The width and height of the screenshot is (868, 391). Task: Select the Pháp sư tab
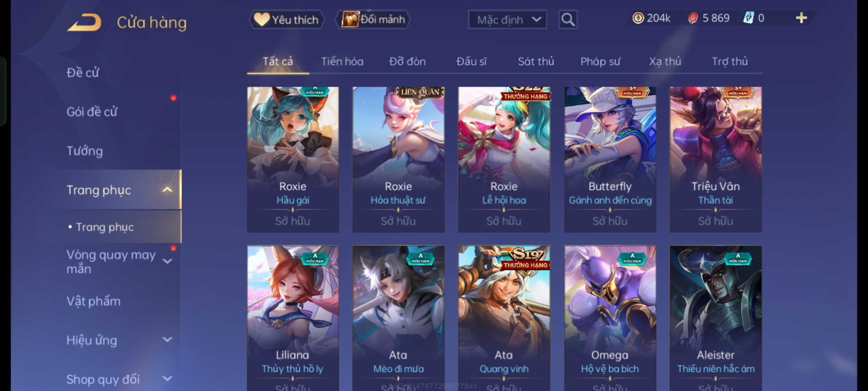[x=600, y=62]
